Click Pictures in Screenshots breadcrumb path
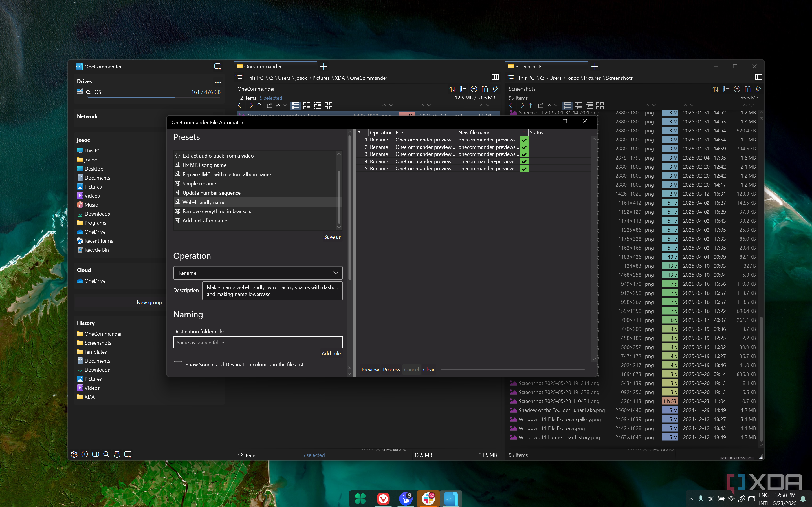 (592, 78)
